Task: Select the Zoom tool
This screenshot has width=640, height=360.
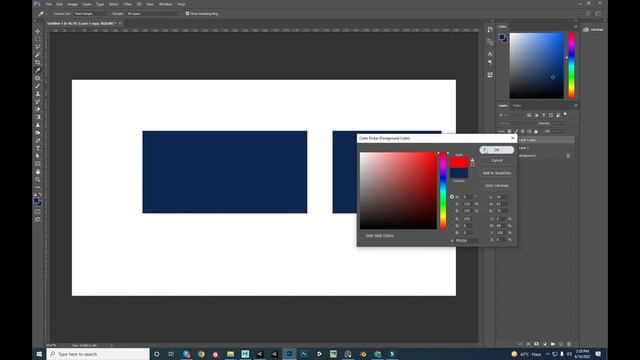Action: tap(38, 180)
